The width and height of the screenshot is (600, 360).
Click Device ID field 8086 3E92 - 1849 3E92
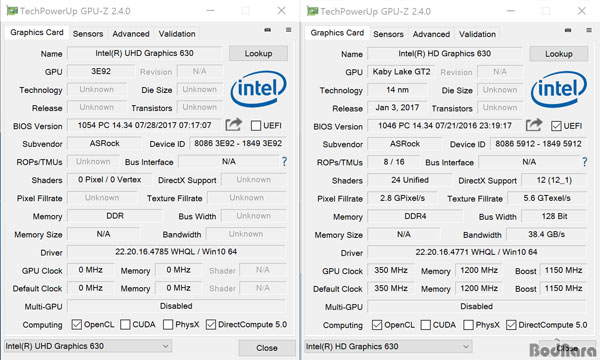pos(238,143)
